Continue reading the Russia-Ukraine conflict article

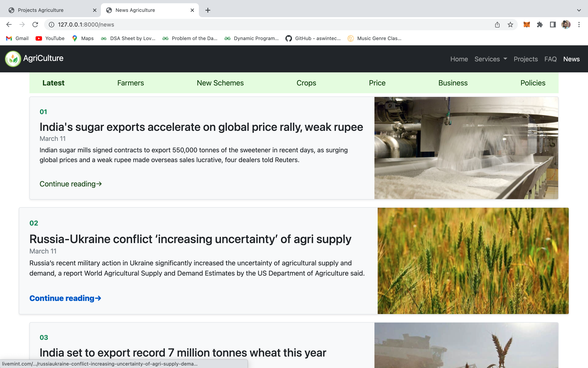[65, 298]
